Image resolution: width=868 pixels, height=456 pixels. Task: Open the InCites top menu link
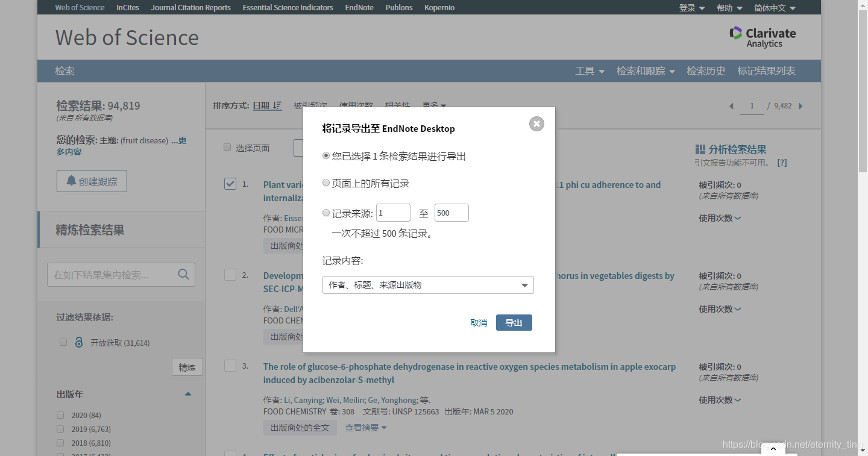tap(128, 8)
